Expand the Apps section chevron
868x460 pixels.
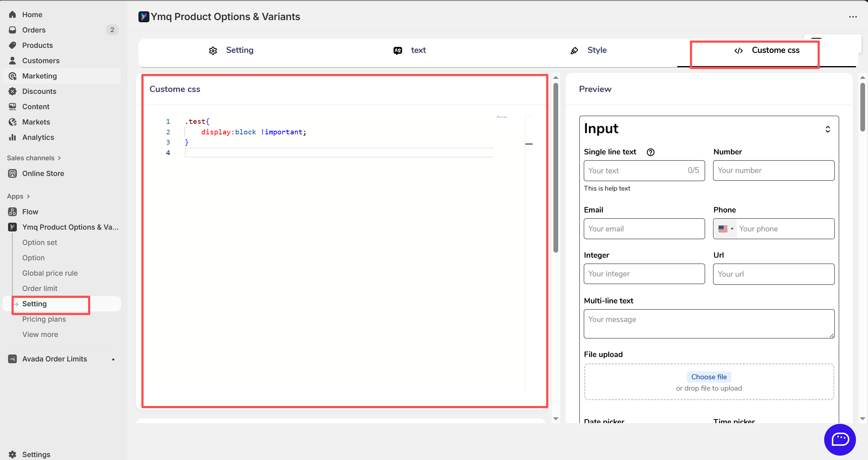coord(28,196)
